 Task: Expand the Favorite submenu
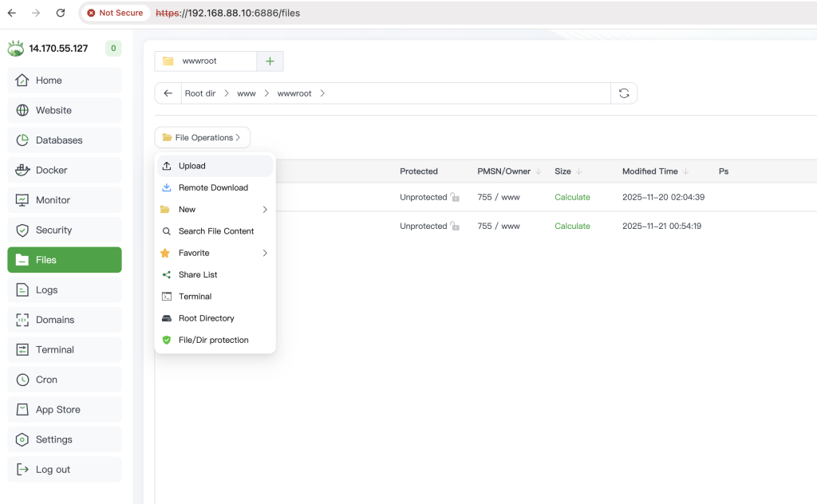tap(215, 253)
